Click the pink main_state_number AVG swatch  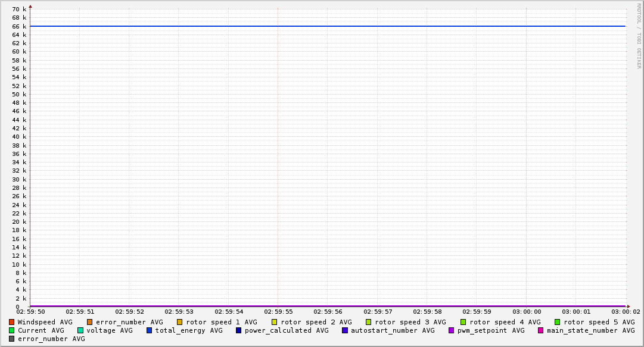pos(541,330)
